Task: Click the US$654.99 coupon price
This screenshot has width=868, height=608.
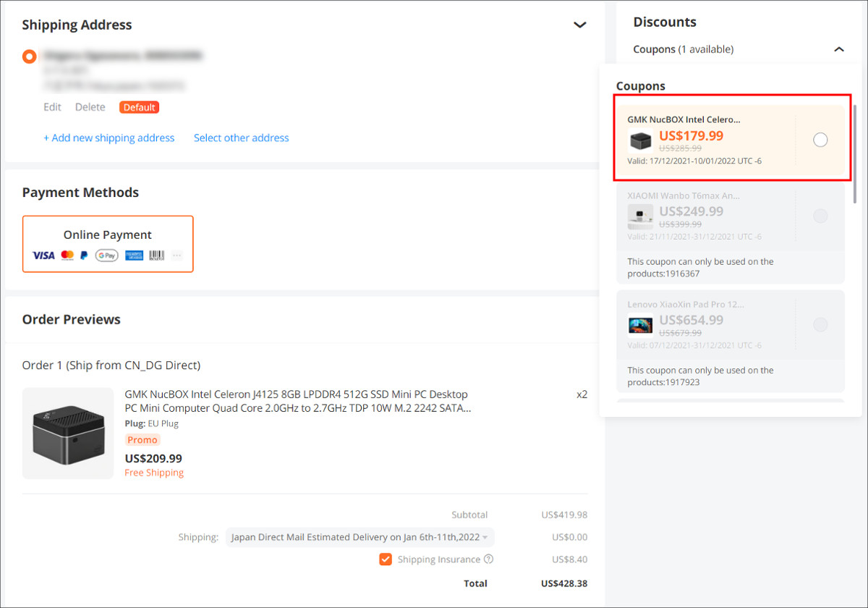Action: (691, 321)
